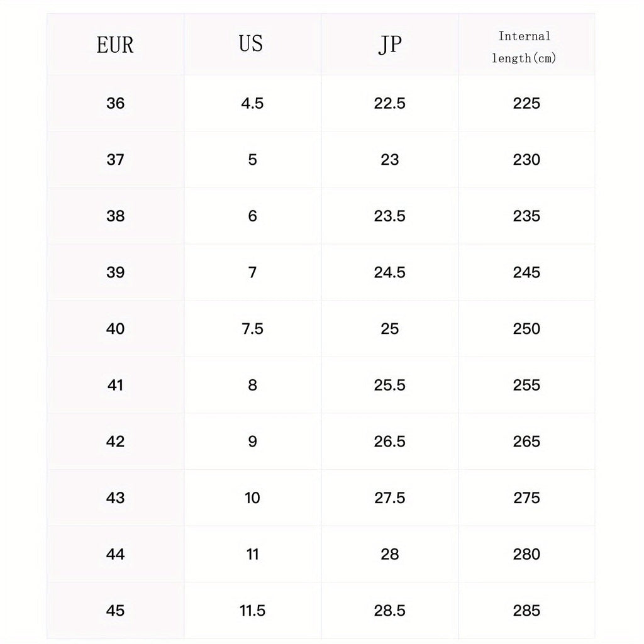
Task: Click US size 7.5 cell
Action: click(252, 328)
